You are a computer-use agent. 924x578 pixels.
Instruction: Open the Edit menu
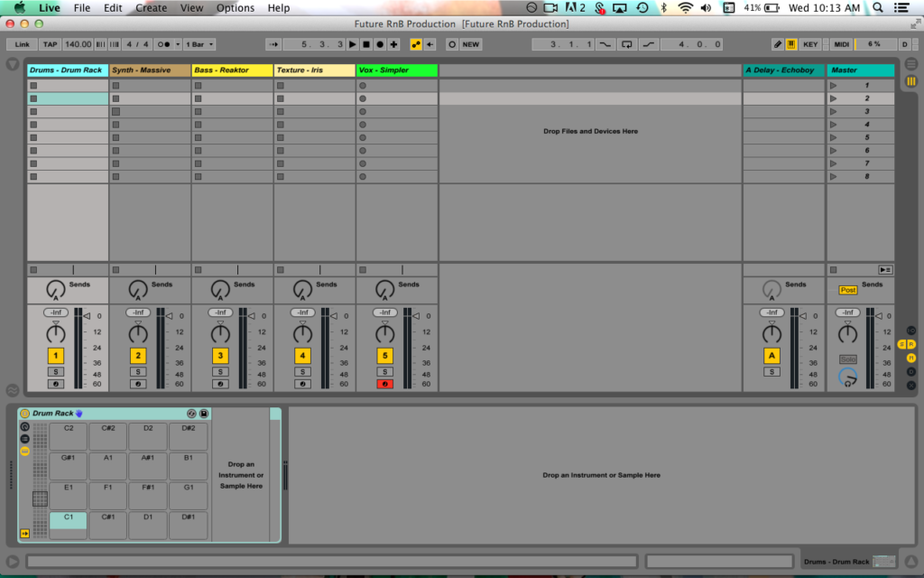click(113, 7)
